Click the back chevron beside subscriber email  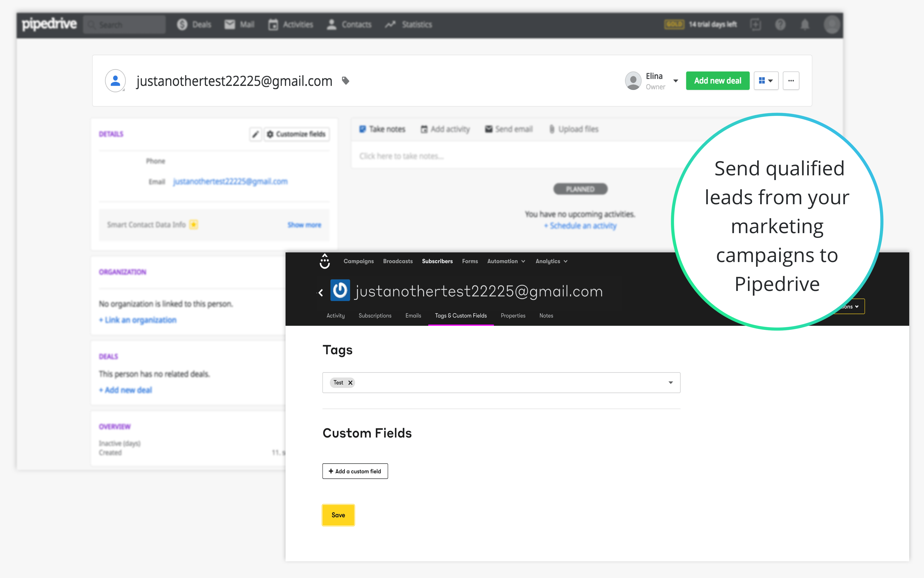(321, 293)
